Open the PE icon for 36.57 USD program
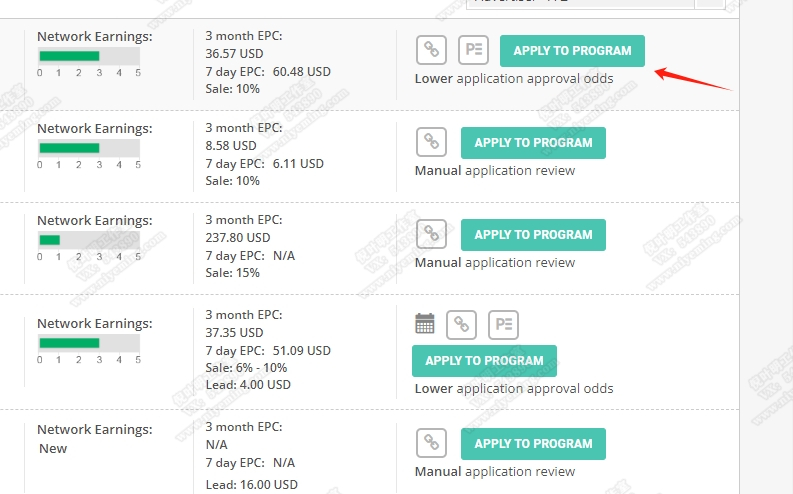 473,50
